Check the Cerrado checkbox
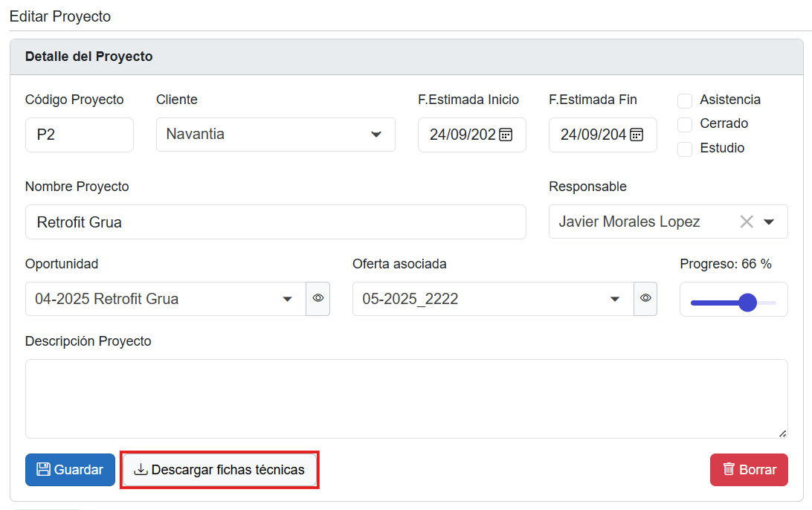The height and width of the screenshot is (510, 812). click(685, 124)
